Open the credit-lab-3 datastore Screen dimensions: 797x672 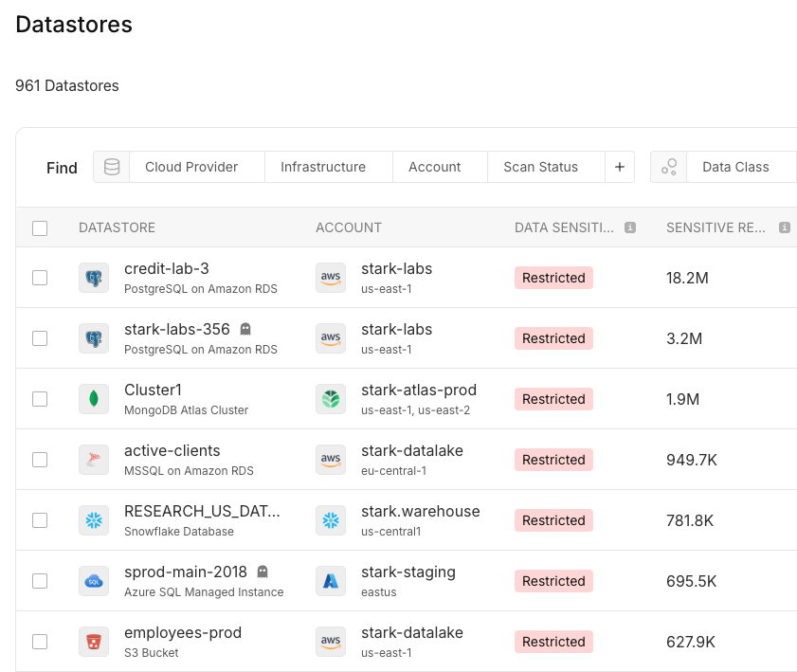[167, 268]
